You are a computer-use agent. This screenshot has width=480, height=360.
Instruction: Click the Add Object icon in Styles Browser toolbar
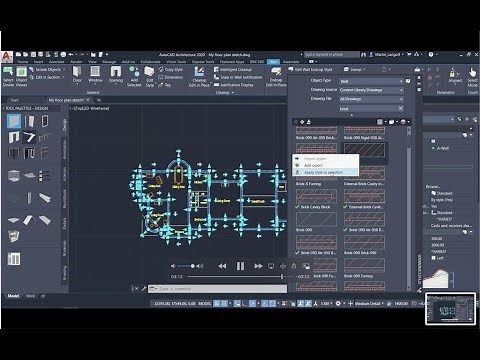click(302, 122)
